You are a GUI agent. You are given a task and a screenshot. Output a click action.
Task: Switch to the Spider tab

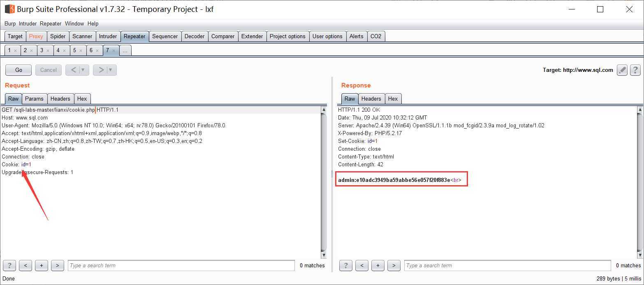tap(58, 36)
